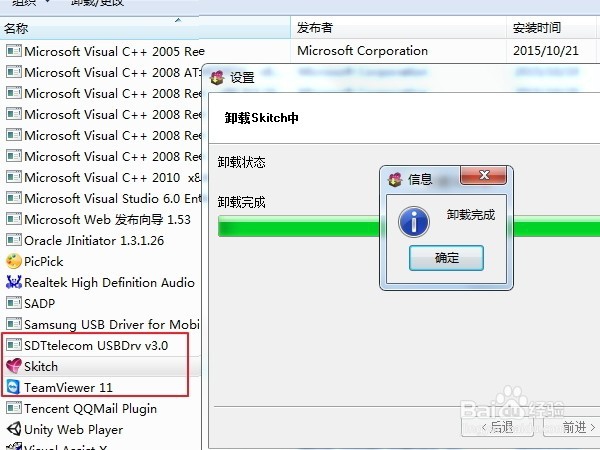Viewport: 600px width, 450px height.
Task: Select the Microsoft Visual Studio 6.0 entry text
Action: pyautogui.click(x=112, y=199)
